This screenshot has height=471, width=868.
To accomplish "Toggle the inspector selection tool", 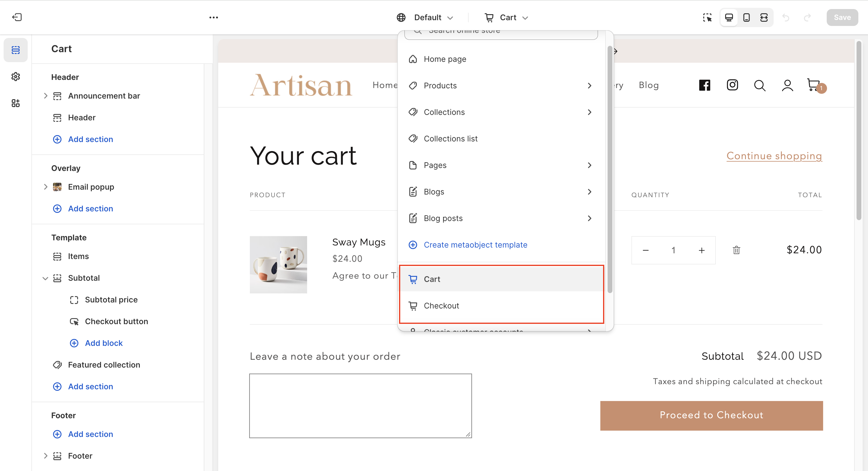I will [x=707, y=17].
